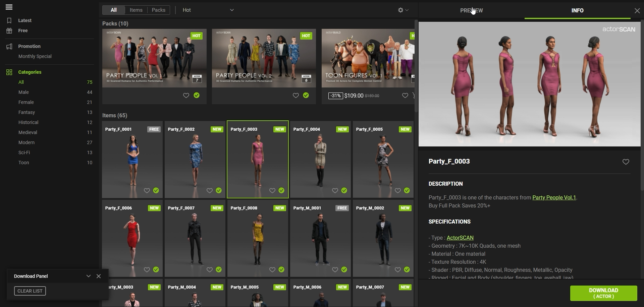Click heart icon on Party_F_0007
644x307 pixels.
click(x=210, y=270)
